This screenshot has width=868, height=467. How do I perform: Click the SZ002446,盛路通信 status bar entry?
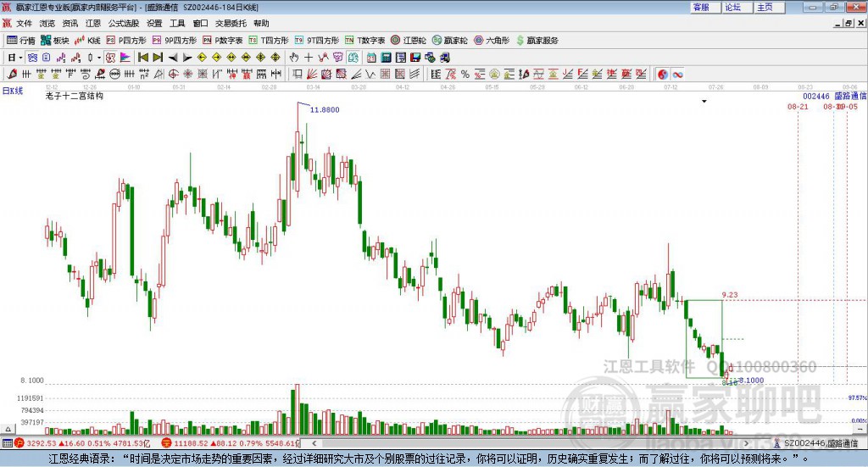tap(821, 443)
